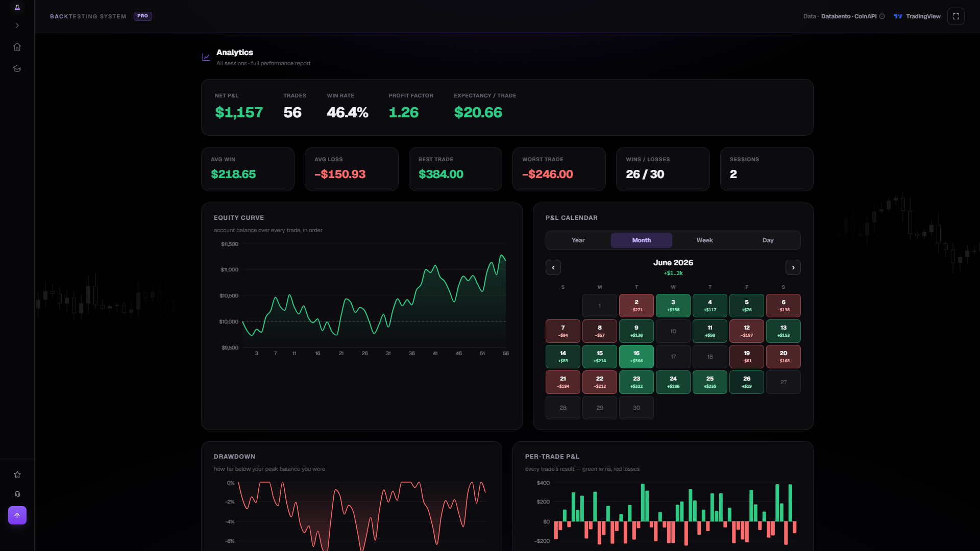
Task: Open the TradingView link
Action: tap(917, 16)
